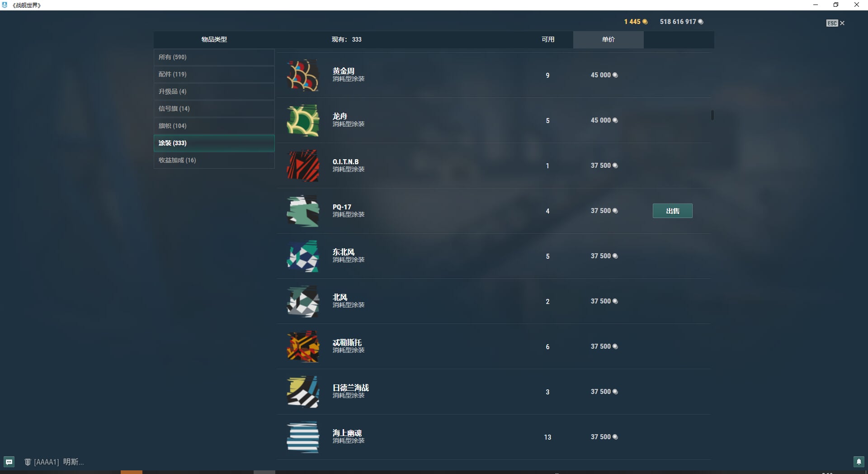Image resolution: width=868 pixels, height=474 pixels.
Task: Click the 海上幽魂 striped camouflage icon
Action: pyautogui.click(x=303, y=437)
